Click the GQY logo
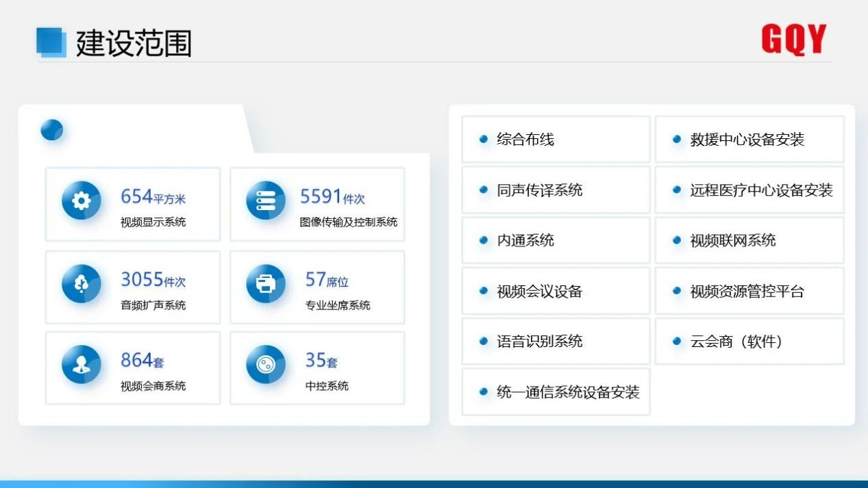868x488 pixels. pyautogui.click(x=793, y=40)
